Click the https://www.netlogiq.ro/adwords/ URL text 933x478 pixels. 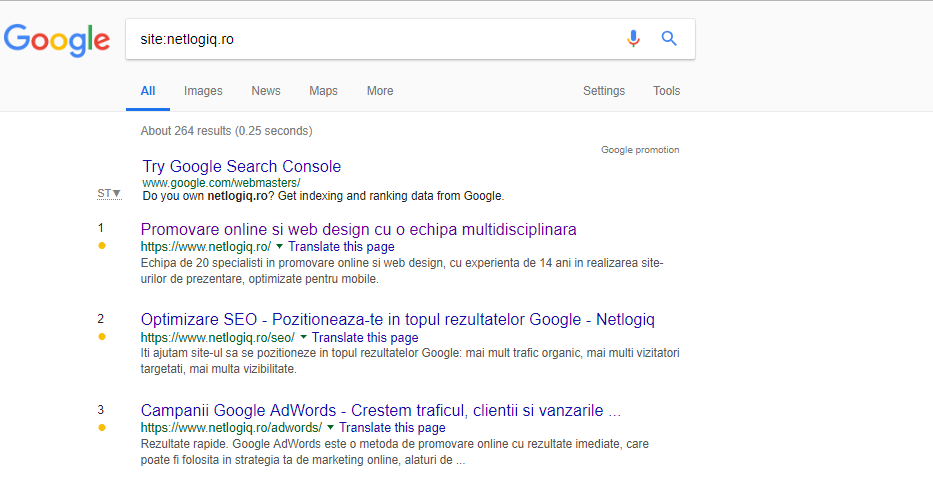click(231, 427)
